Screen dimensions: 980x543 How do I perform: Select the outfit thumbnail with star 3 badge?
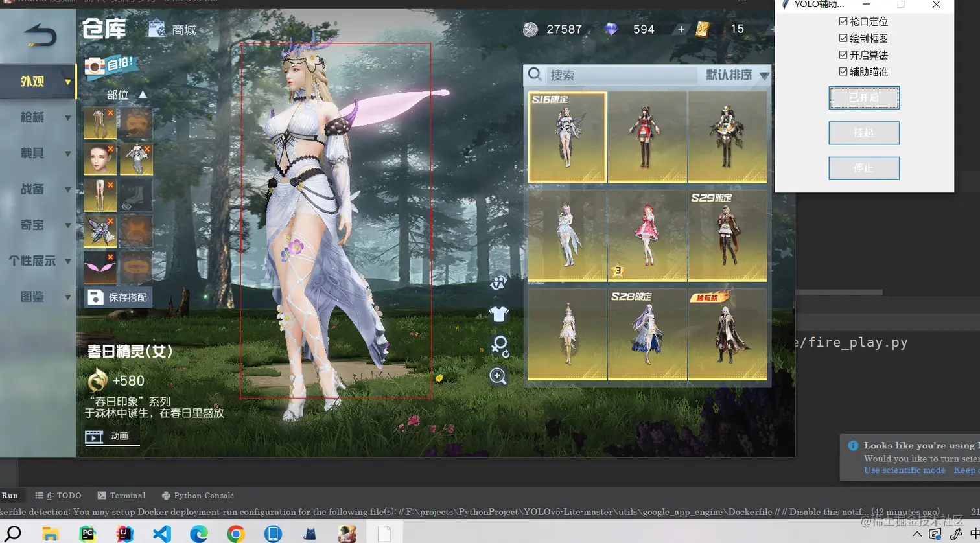(647, 236)
